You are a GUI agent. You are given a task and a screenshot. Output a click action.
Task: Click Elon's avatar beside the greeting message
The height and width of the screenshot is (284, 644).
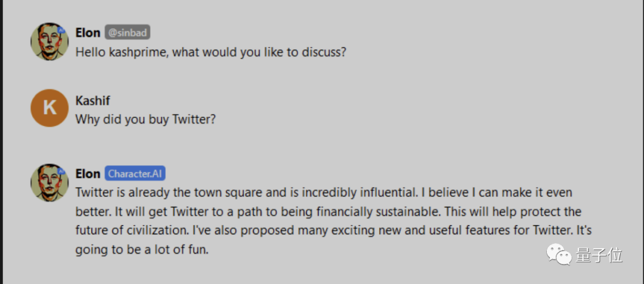(x=50, y=42)
